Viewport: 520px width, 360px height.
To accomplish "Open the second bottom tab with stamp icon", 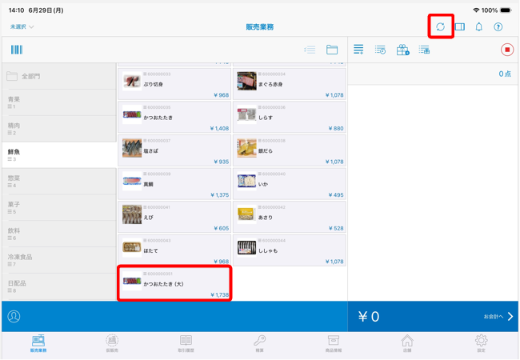I will tap(112, 343).
